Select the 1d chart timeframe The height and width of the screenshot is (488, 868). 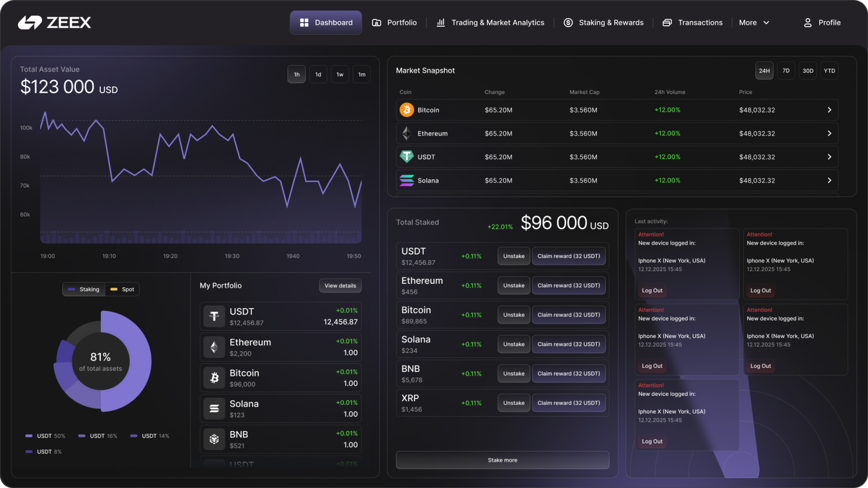(318, 74)
